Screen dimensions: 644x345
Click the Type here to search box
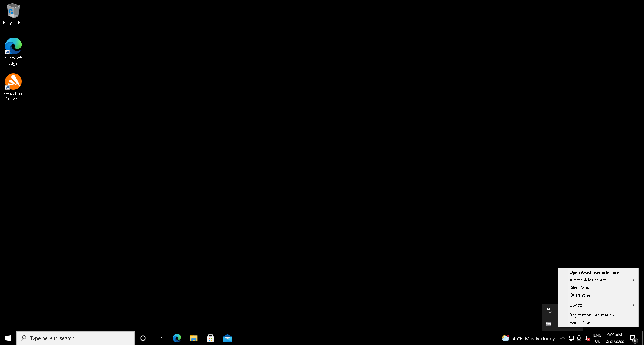click(76, 338)
